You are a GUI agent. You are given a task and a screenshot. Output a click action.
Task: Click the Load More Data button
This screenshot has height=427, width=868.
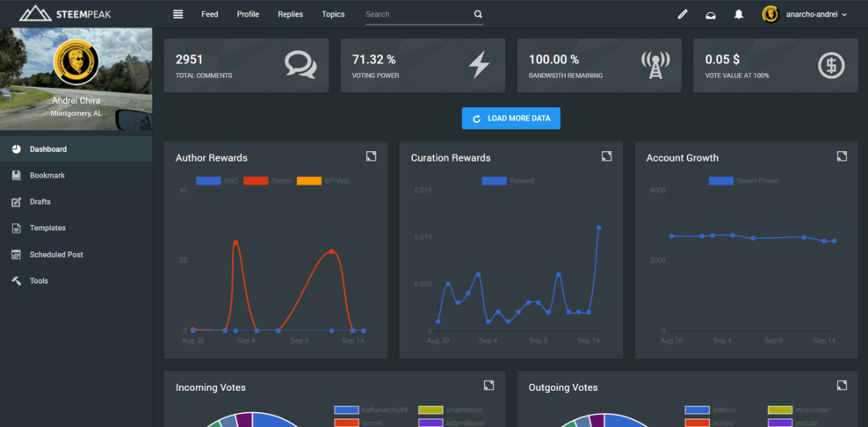point(511,119)
